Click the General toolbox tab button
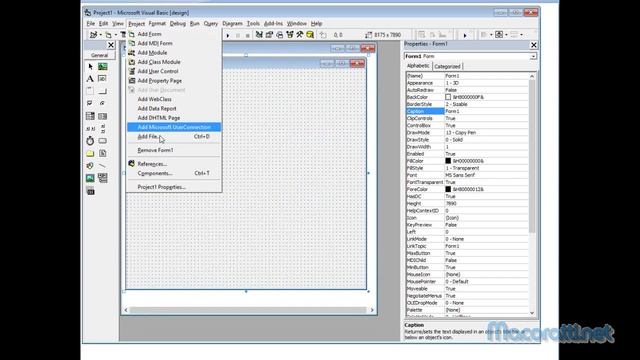 click(x=100, y=55)
